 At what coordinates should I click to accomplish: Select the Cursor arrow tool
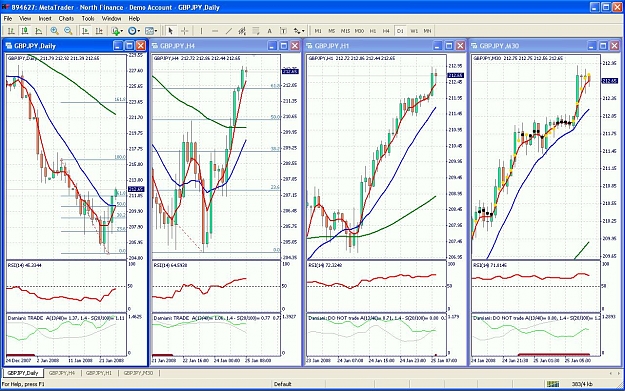click(171, 31)
